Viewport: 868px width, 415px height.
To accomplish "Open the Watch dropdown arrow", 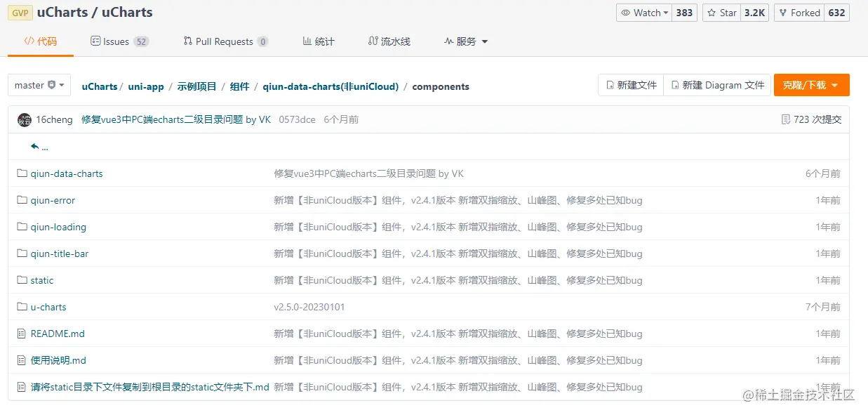I will coord(666,13).
